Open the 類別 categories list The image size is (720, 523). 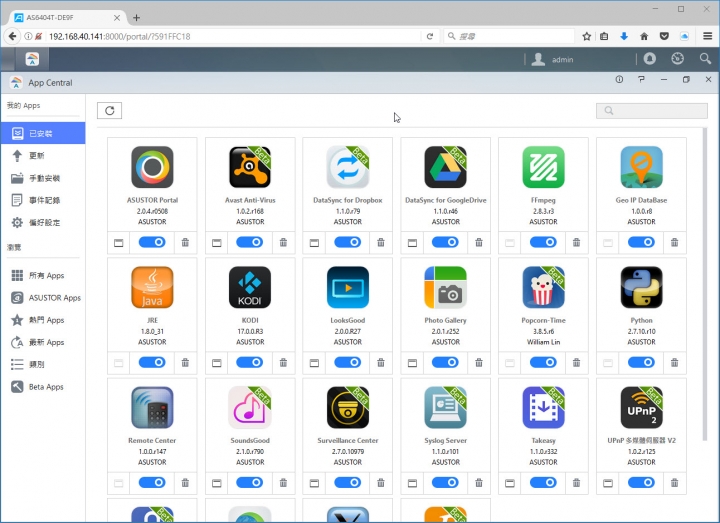pyautogui.click(x=43, y=365)
